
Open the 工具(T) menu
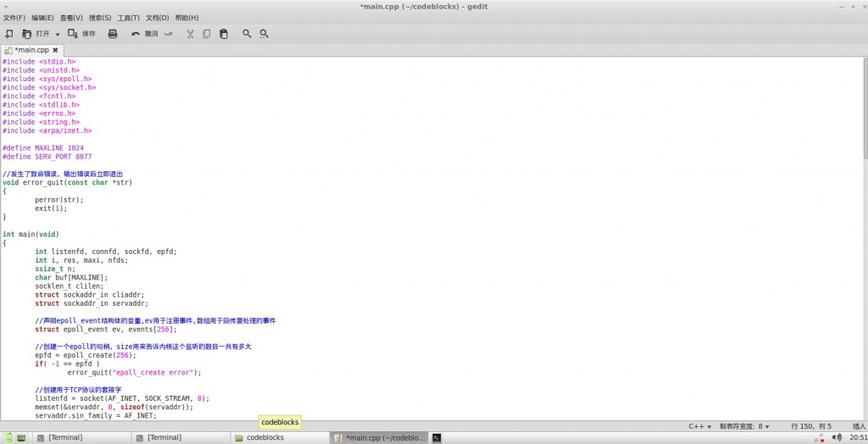129,18
